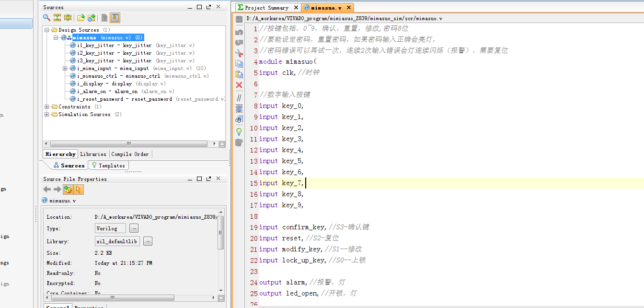Click the Search magnifier in Sources toolbar

(46, 18)
